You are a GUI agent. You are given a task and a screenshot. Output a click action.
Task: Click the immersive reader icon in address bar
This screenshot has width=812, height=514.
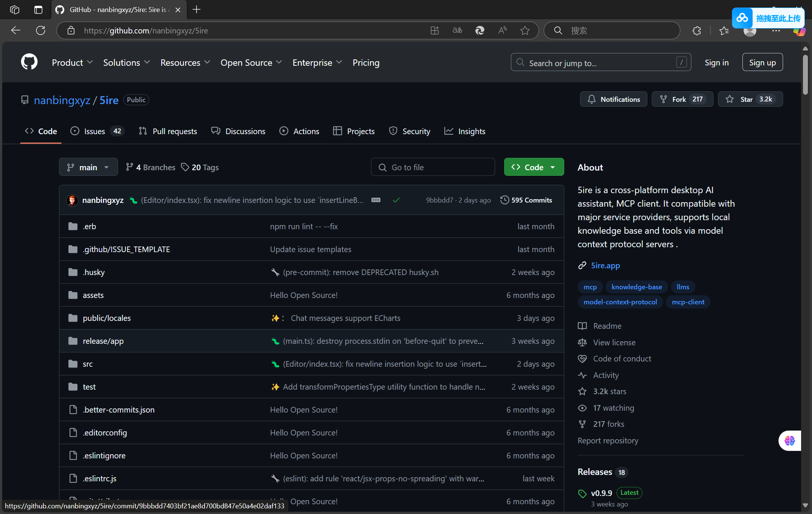point(502,30)
